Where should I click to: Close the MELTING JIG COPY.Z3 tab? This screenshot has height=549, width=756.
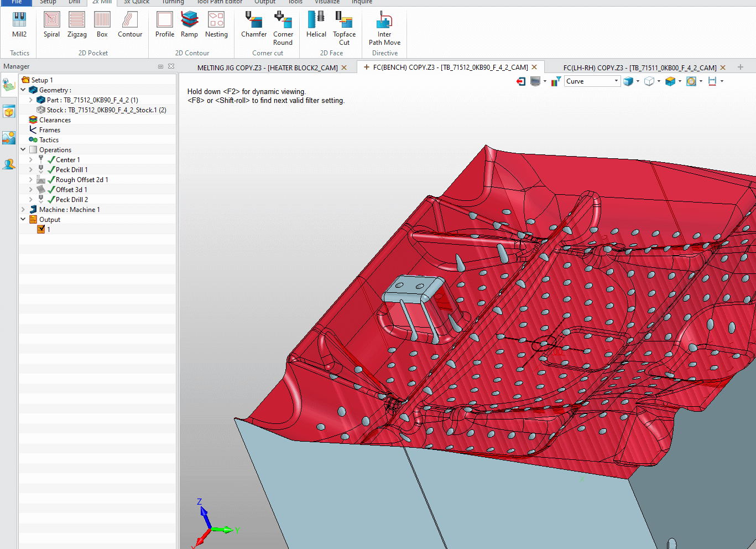344,68
